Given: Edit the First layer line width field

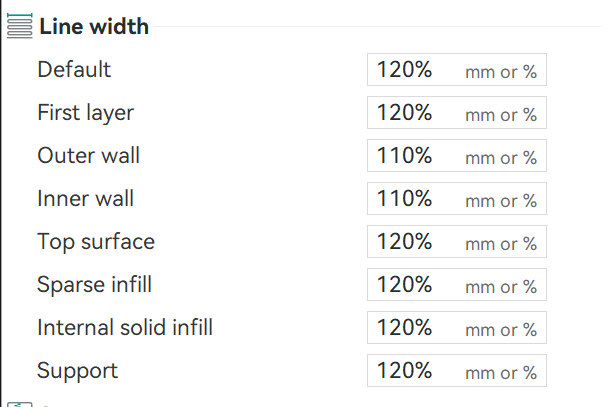Looking at the screenshot, I should click(457, 112).
